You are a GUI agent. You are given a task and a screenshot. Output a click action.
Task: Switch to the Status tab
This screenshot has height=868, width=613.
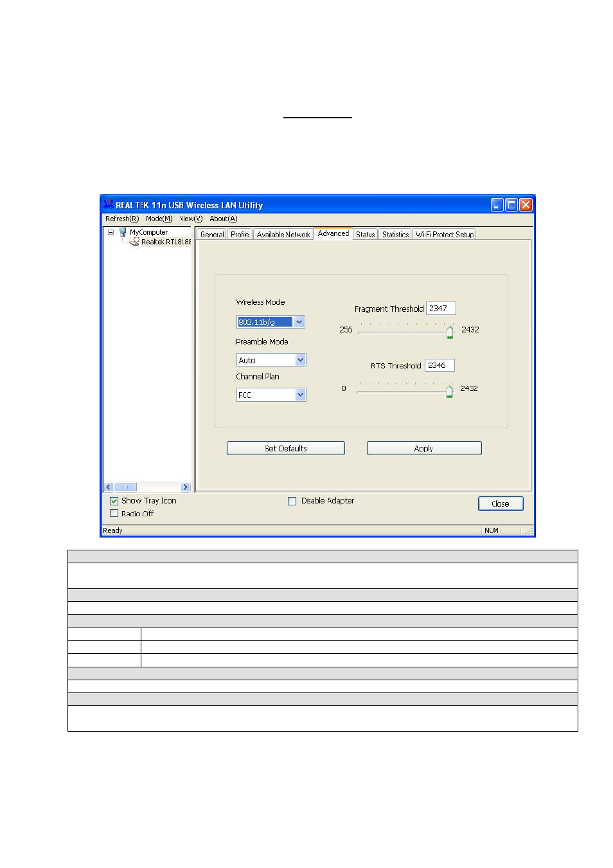tap(366, 235)
